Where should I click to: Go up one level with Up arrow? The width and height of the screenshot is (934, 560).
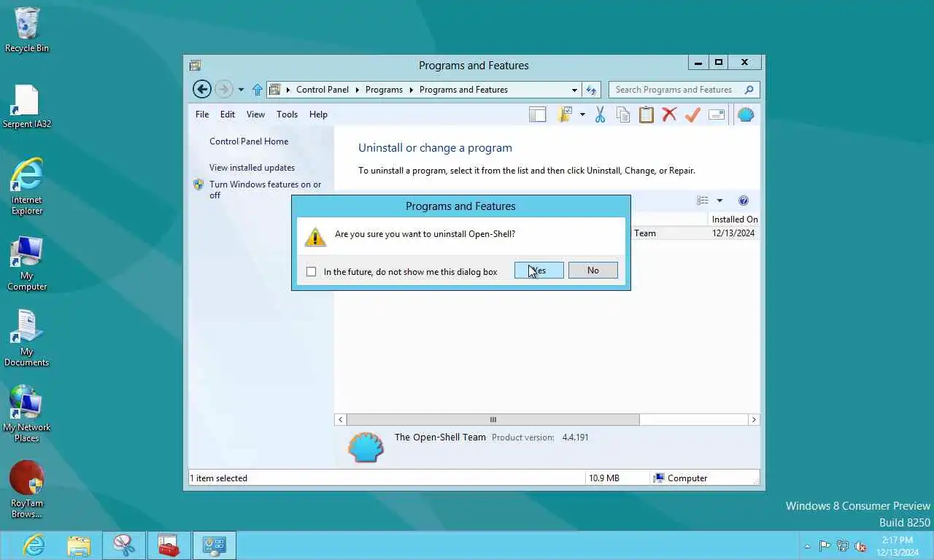pos(257,90)
